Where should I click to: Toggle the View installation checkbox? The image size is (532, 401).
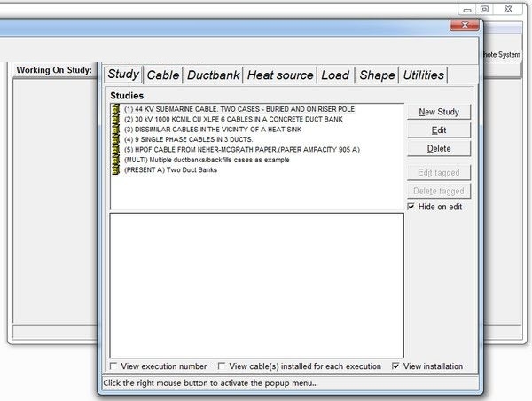click(395, 366)
